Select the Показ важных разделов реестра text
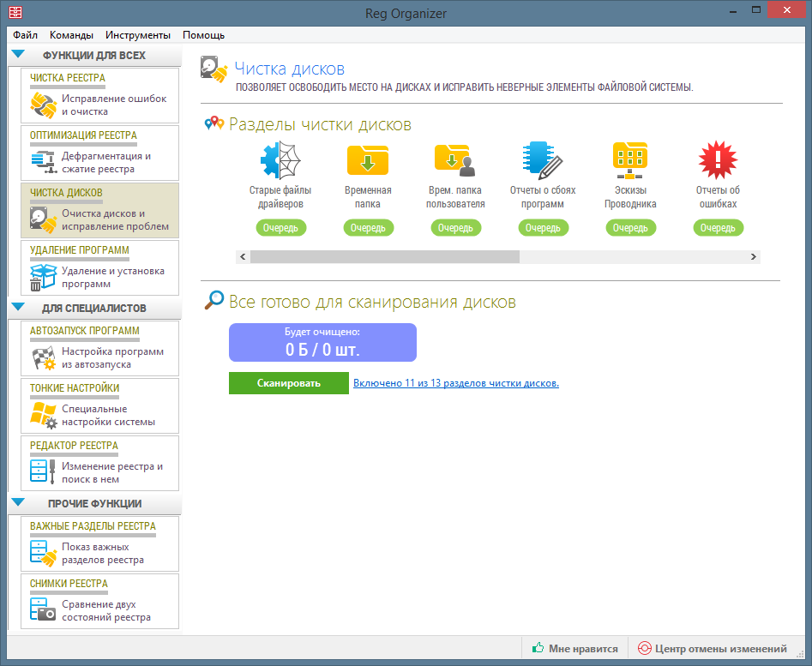This screenshot has height=666, width=812. coord(103,553)
